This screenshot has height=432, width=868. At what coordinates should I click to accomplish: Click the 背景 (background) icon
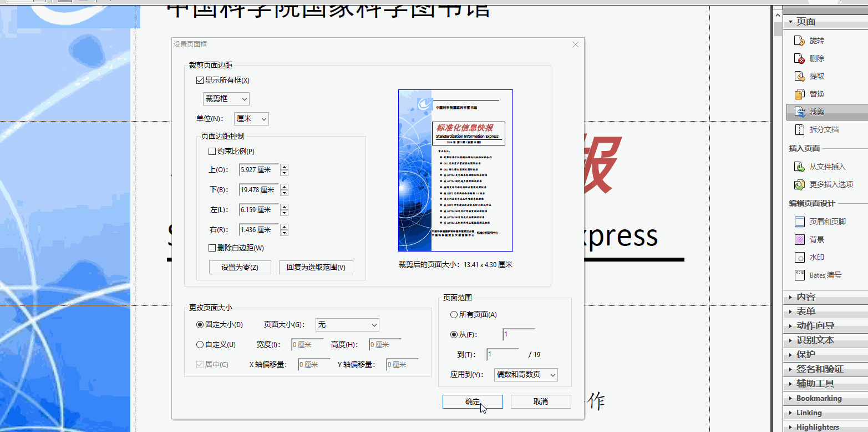pos(799,239)
